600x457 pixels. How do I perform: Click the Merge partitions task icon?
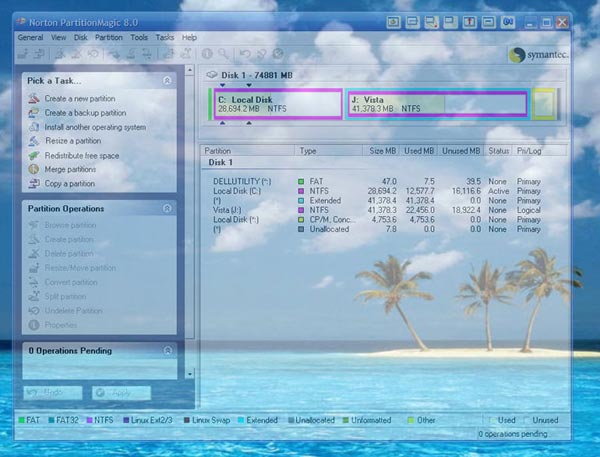[x=34, y=169]
